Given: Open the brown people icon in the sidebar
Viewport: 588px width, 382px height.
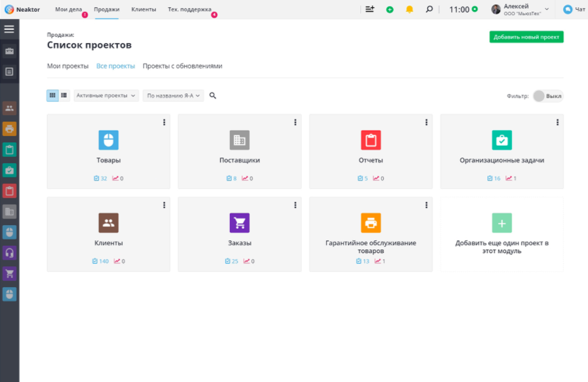Looking at the screenshot, I should point(9,108).
